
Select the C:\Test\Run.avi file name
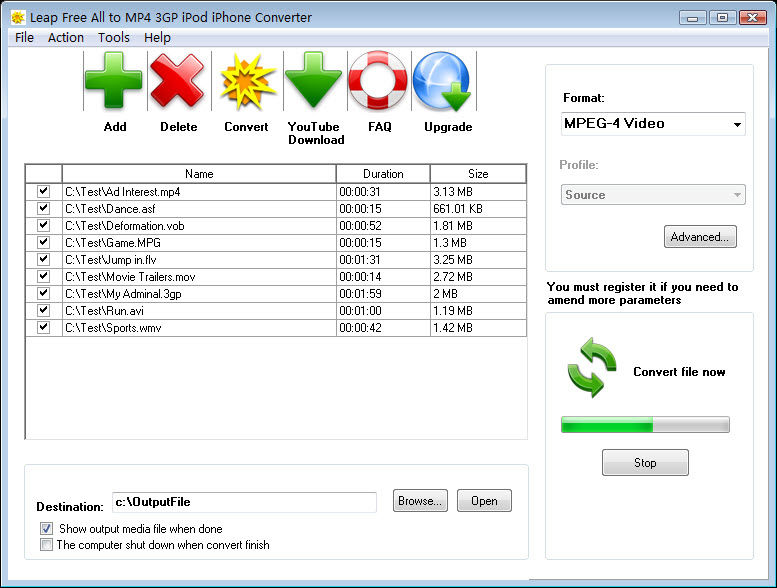[105, 311]
